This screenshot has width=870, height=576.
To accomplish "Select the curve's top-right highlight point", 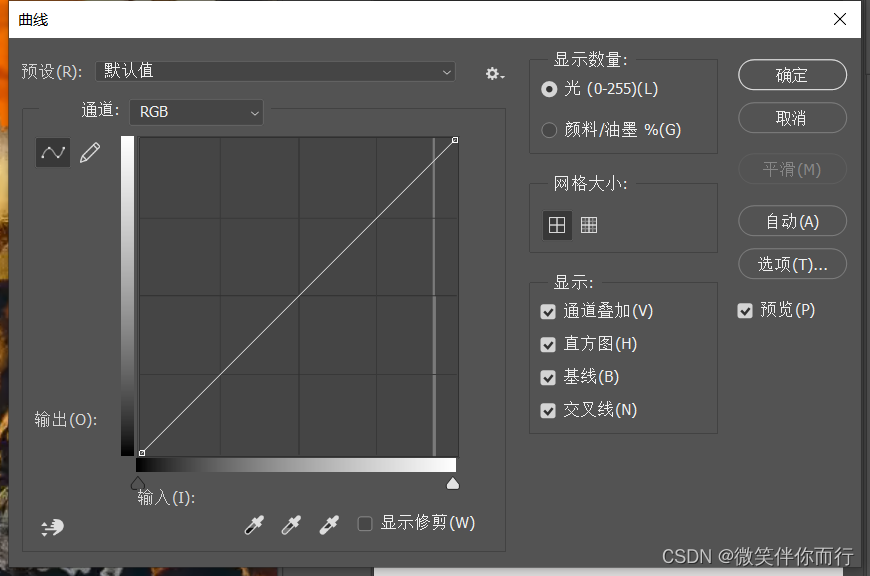I will 455,140.
